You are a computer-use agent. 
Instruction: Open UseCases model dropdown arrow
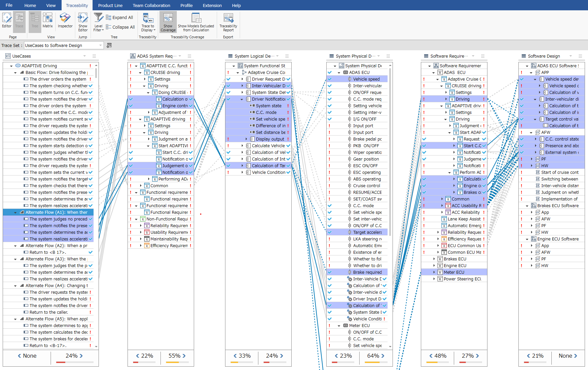click(x=85, y=56)
